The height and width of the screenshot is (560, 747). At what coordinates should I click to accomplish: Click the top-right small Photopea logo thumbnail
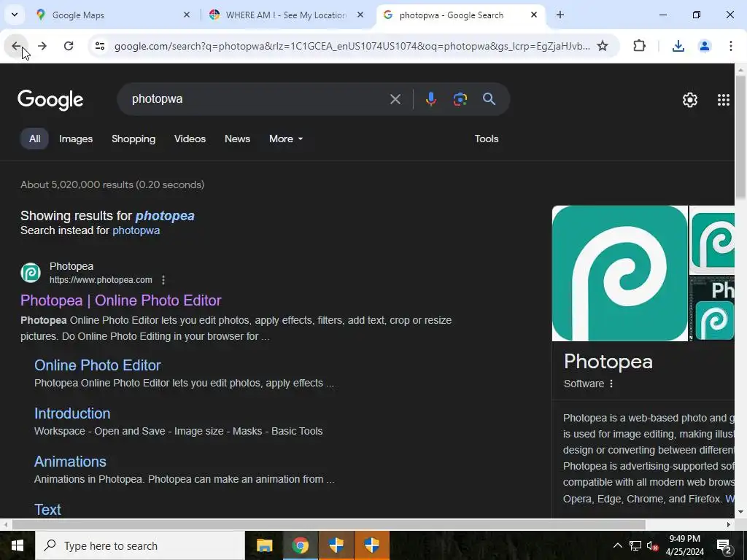pyautogui.click(x=712, y=241)
